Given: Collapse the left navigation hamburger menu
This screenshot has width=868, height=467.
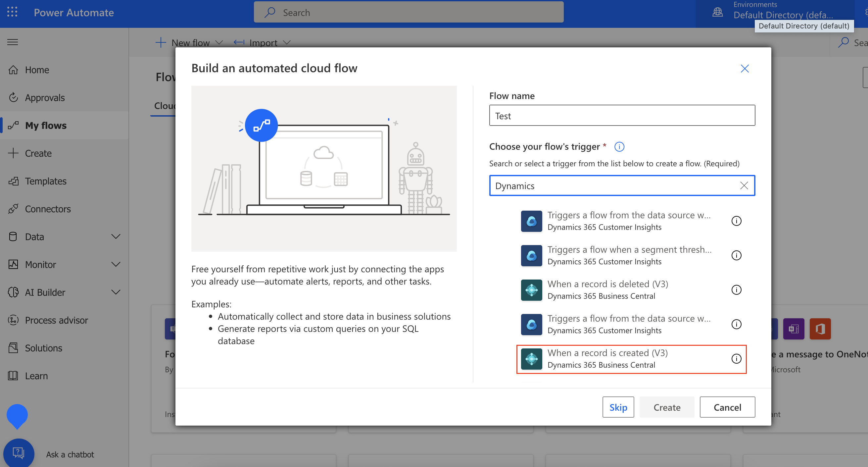Looking at the screenshot, I should [13, 42].
